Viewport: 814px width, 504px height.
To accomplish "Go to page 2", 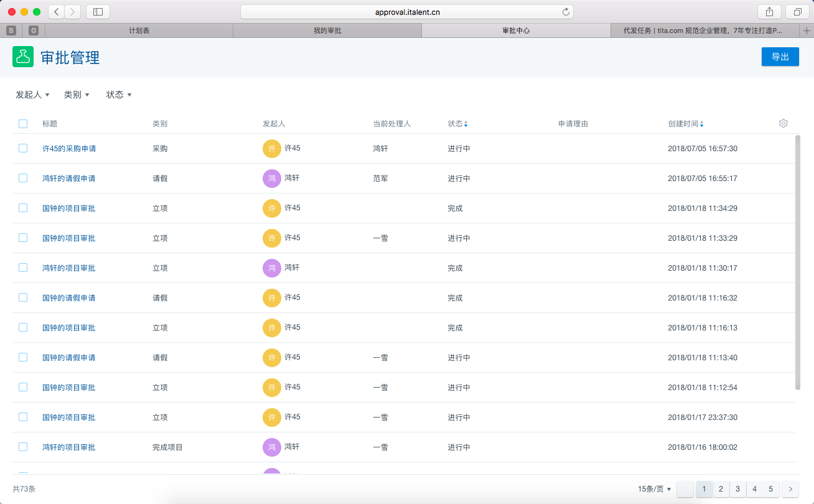I will click(x=721, y=489).
